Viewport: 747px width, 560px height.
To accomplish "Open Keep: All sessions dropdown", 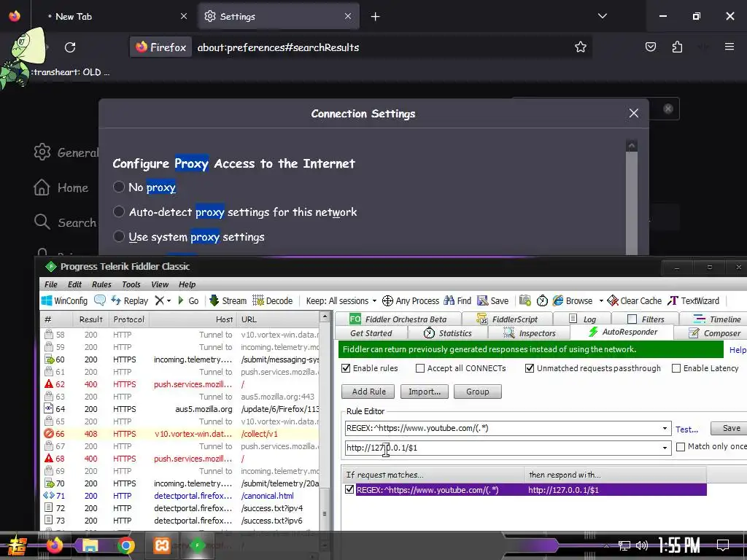I will (341, 300).
